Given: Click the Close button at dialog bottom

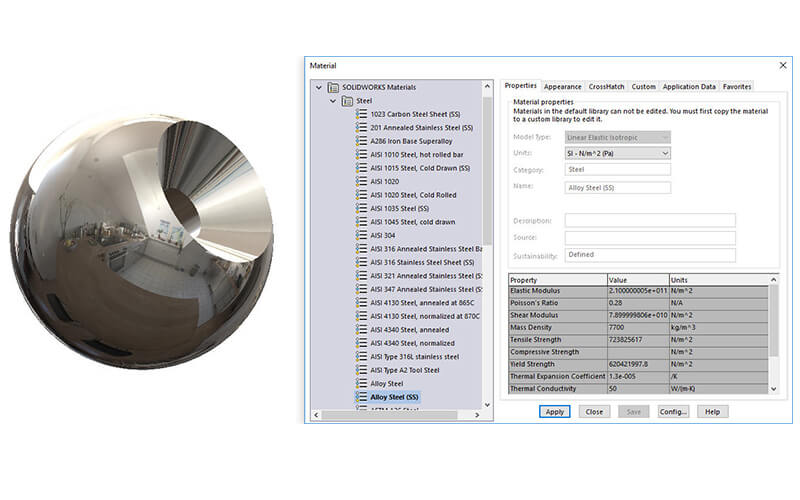Looking at the screenshot, I should tap(594, 412).
